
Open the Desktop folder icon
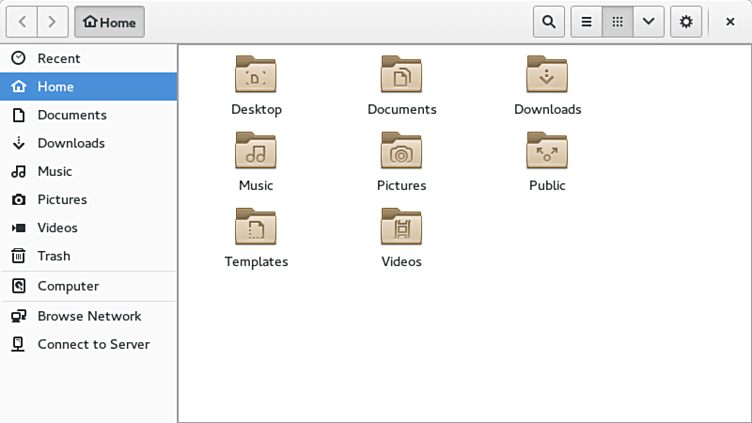click(256, 76)
